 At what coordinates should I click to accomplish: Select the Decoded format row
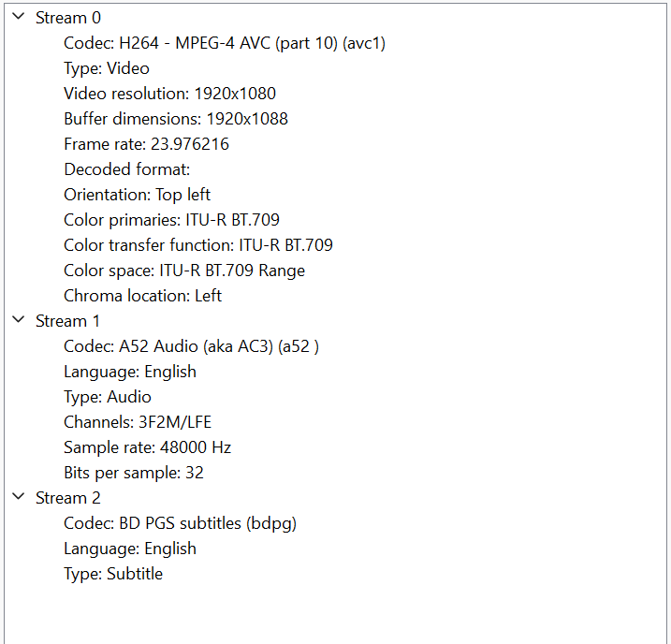(x=127, y=169)
